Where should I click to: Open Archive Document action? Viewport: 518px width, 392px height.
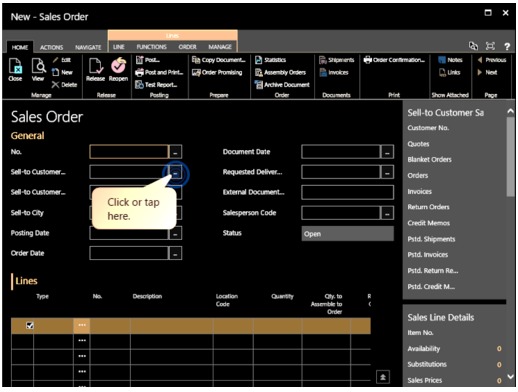[x=259, y=85]
